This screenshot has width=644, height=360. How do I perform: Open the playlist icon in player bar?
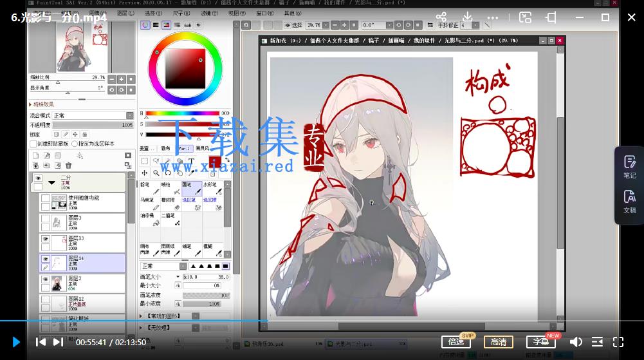[597, 342]
